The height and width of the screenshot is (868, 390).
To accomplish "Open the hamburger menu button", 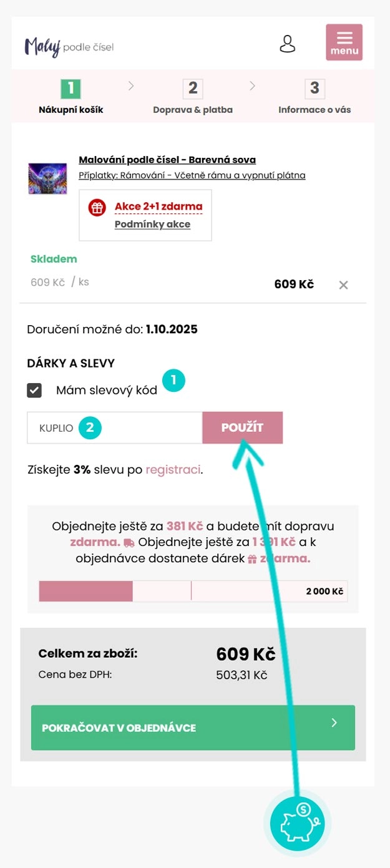I will pos(344,42).
